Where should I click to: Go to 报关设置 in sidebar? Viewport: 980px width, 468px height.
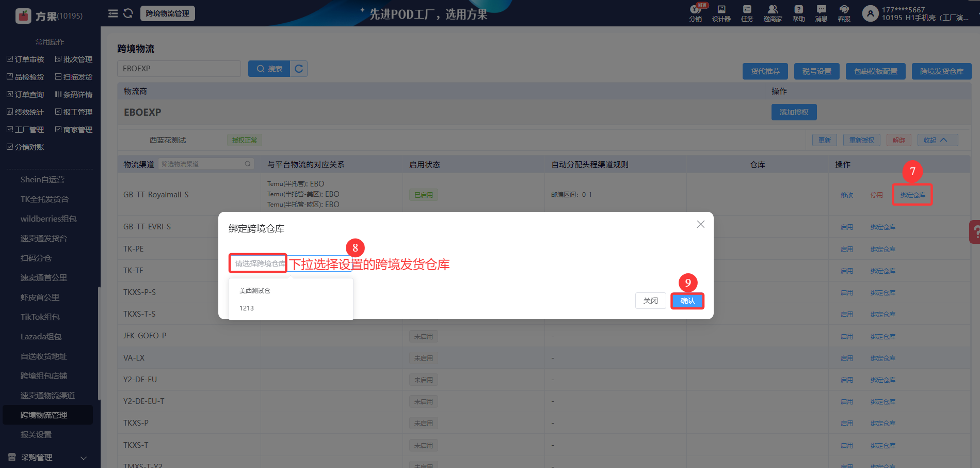point(36,435)
